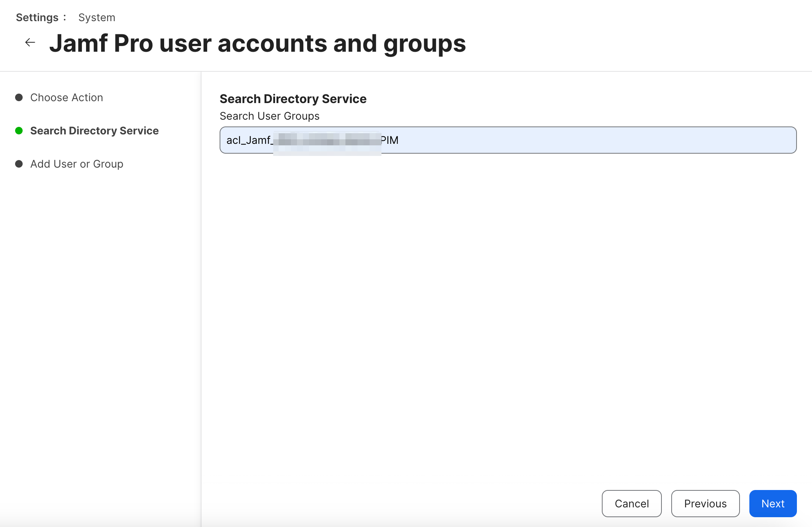The width and height of the screenshot is (812, 527).
Task: Click the 'Search Directory Service' heading
Action: 293,99
